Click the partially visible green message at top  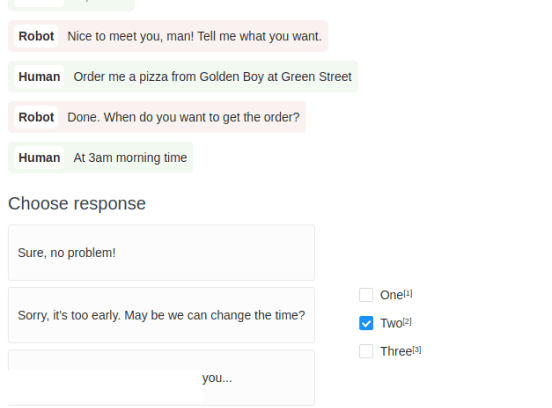click(71, 5)
